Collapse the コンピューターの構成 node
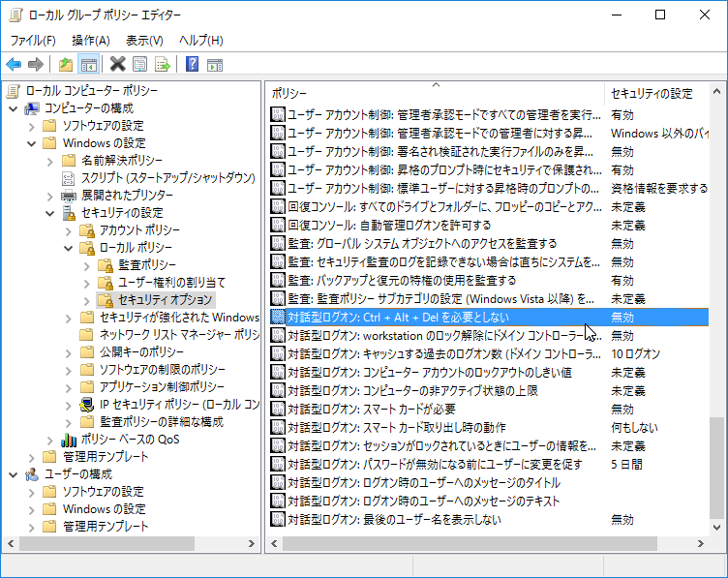This screenshot has width=728, height=578. coord(14,109)
